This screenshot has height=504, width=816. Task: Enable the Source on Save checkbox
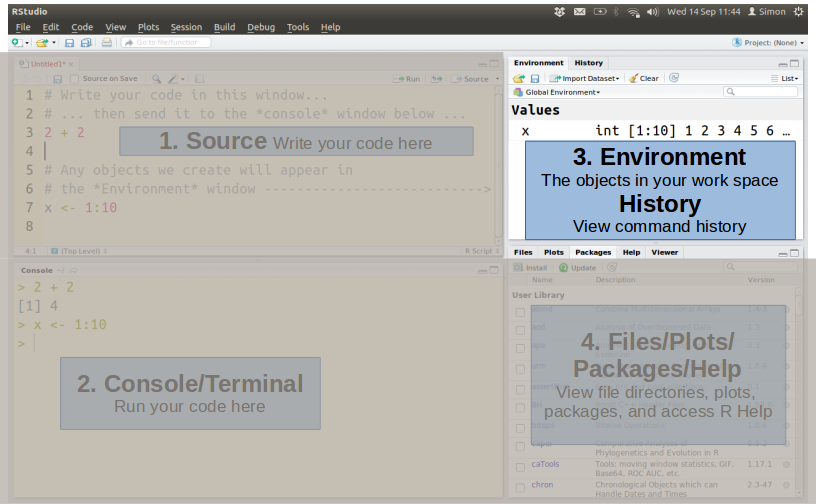[74, 79]
